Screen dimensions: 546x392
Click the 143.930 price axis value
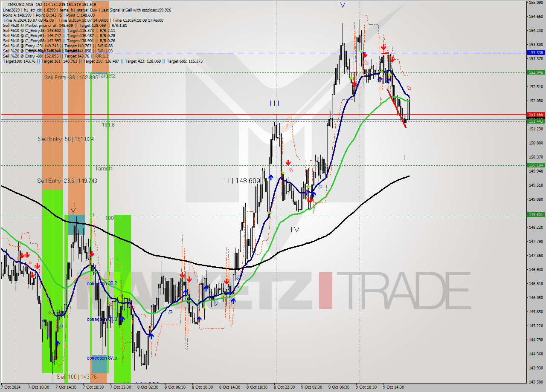536,368
